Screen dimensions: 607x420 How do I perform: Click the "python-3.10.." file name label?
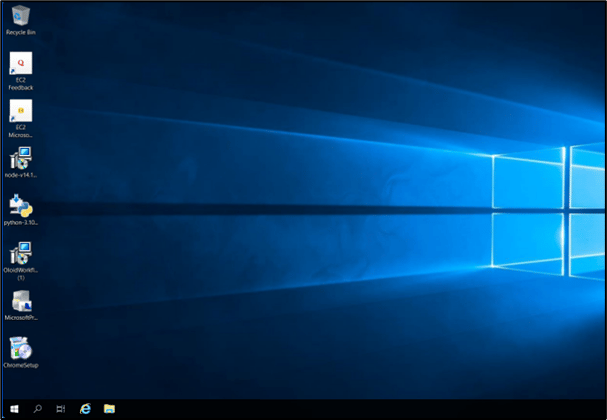pyautogui.click(x=21, y=223)
